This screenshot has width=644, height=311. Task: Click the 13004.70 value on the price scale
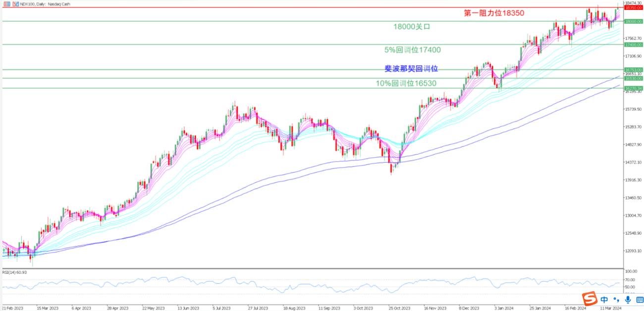[633, 216]
